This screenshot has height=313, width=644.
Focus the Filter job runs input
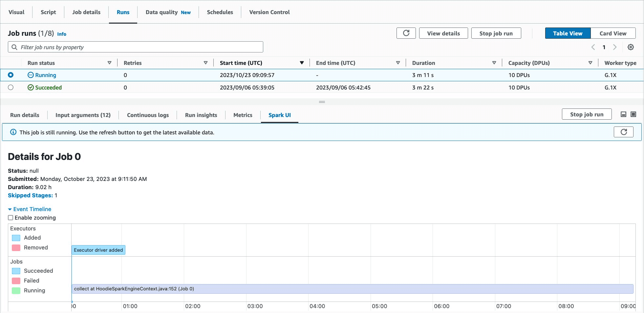[136, 47]
